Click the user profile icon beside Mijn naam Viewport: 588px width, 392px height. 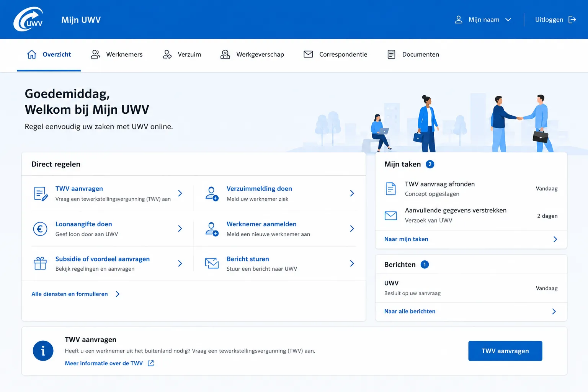(458, 20)
